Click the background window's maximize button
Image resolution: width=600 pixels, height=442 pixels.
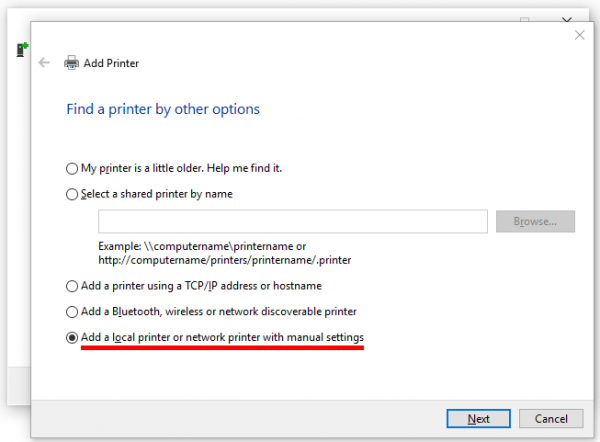pos(524,19)
